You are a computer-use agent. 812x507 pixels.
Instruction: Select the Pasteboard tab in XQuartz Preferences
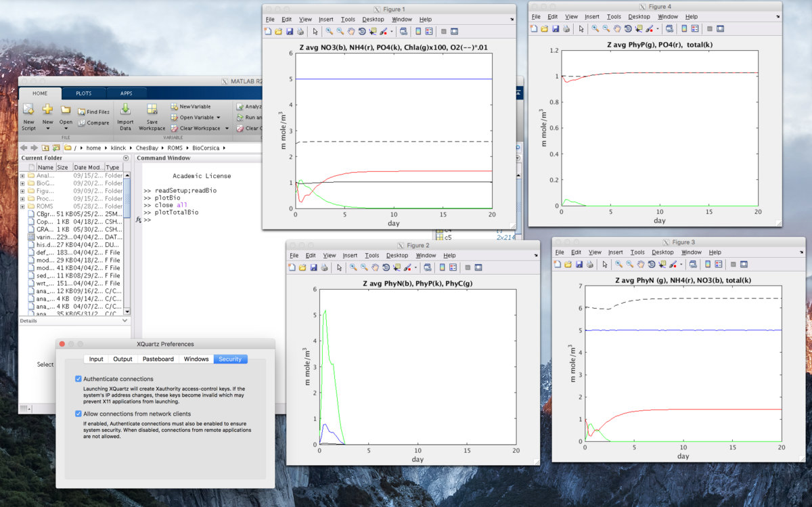tap(158, 359)
